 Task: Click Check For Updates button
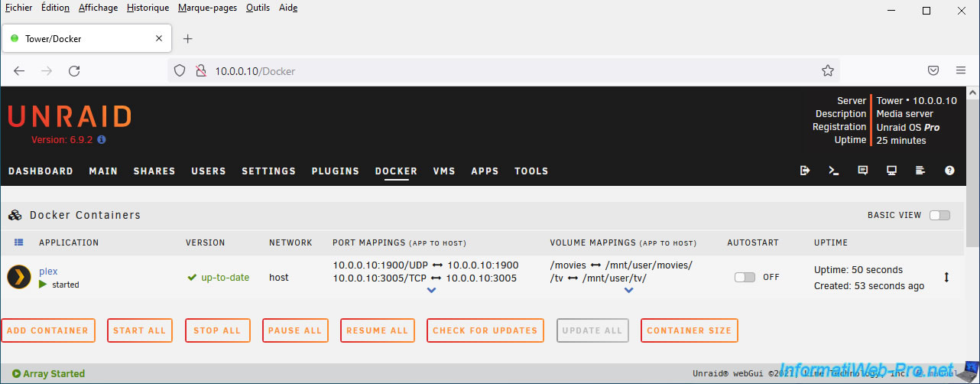[x=485, y=330]
